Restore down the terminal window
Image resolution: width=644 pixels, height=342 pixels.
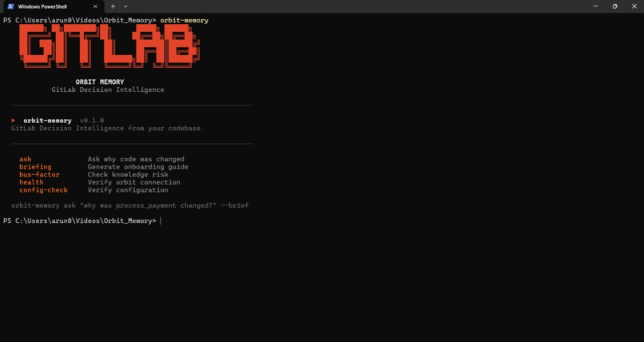point(615,6)
